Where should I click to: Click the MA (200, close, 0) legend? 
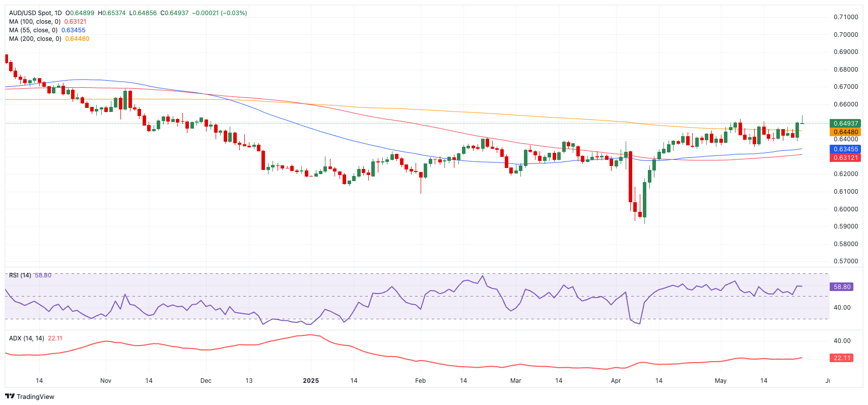click(x=35, y=39)
